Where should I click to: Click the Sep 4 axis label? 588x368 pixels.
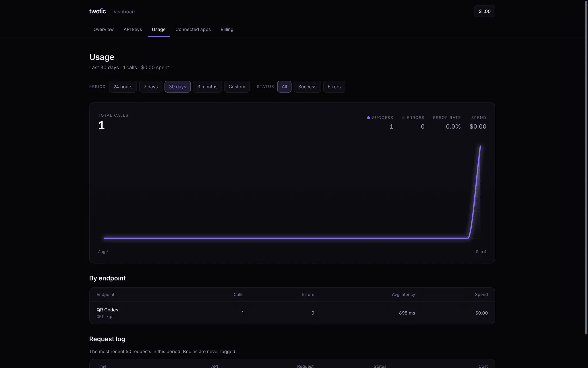[481, 252]
